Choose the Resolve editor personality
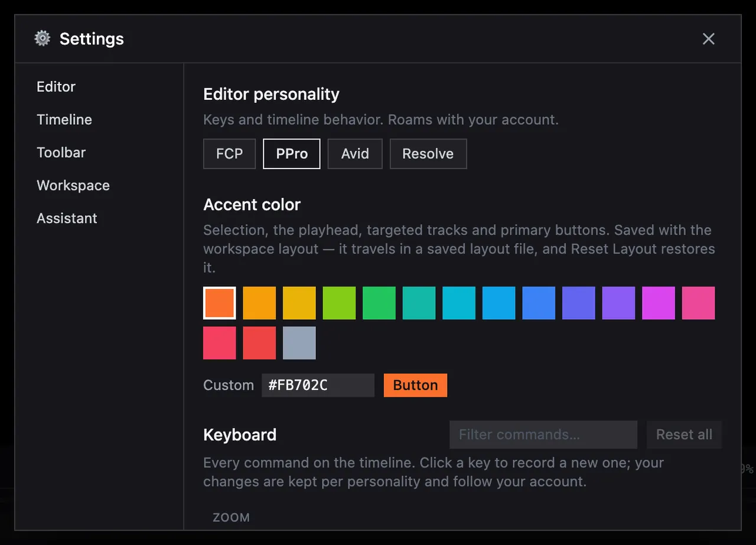The width and height of the screenshot is (756, 545). pos(428,154)
